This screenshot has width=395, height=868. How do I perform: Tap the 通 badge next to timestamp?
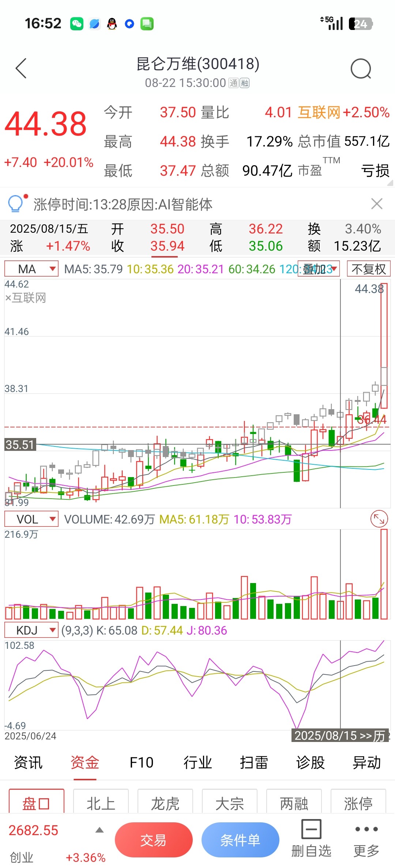tap(233, 83)
